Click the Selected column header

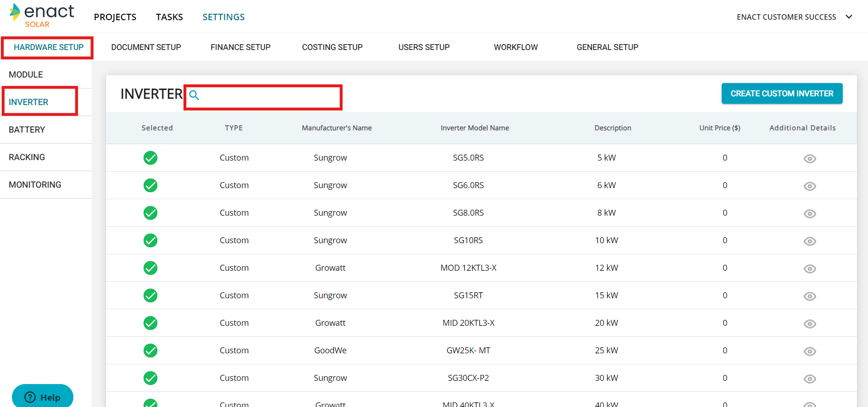click(157, 128)
